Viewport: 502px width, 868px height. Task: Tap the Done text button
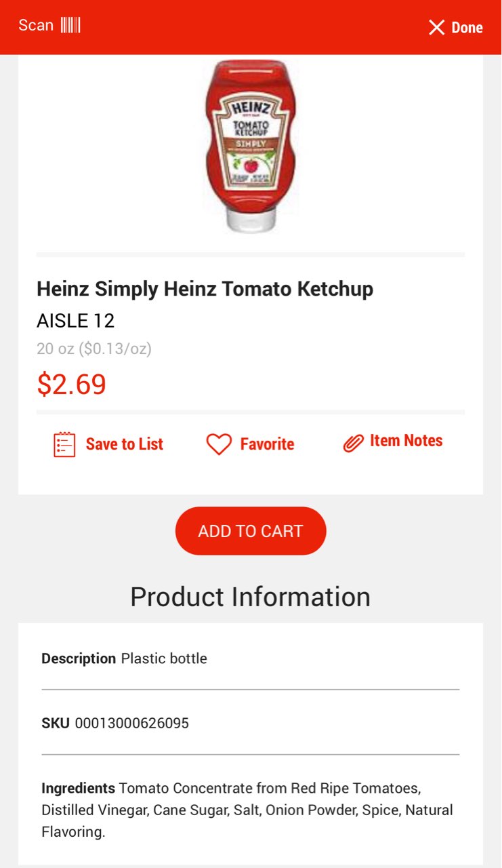tap(467, 28)
